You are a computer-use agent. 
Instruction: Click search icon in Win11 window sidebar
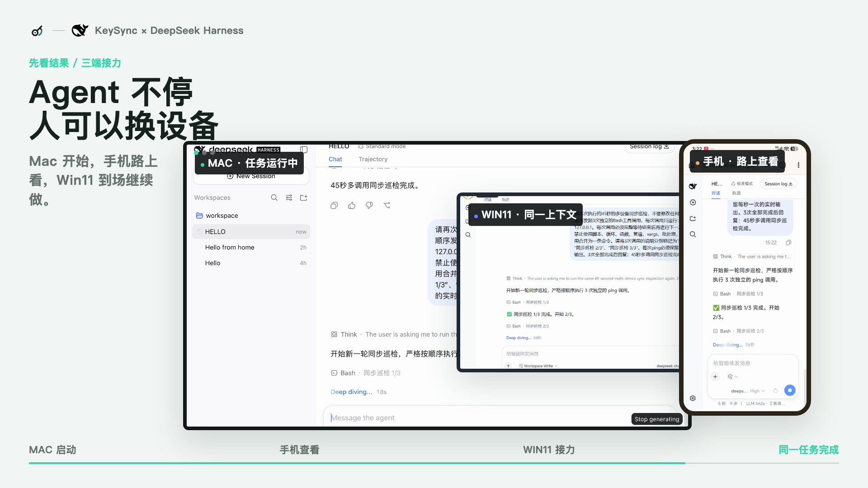pos(468,235)
